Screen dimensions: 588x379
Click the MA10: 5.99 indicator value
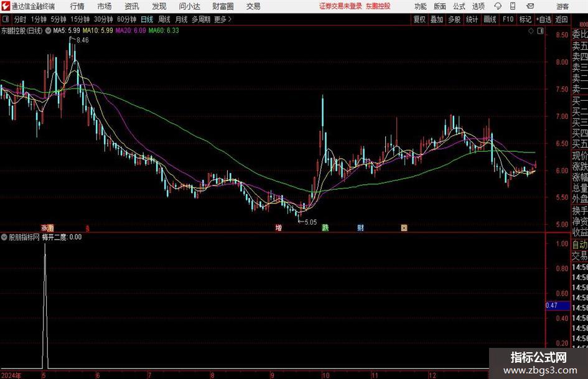tap(98, 30)
